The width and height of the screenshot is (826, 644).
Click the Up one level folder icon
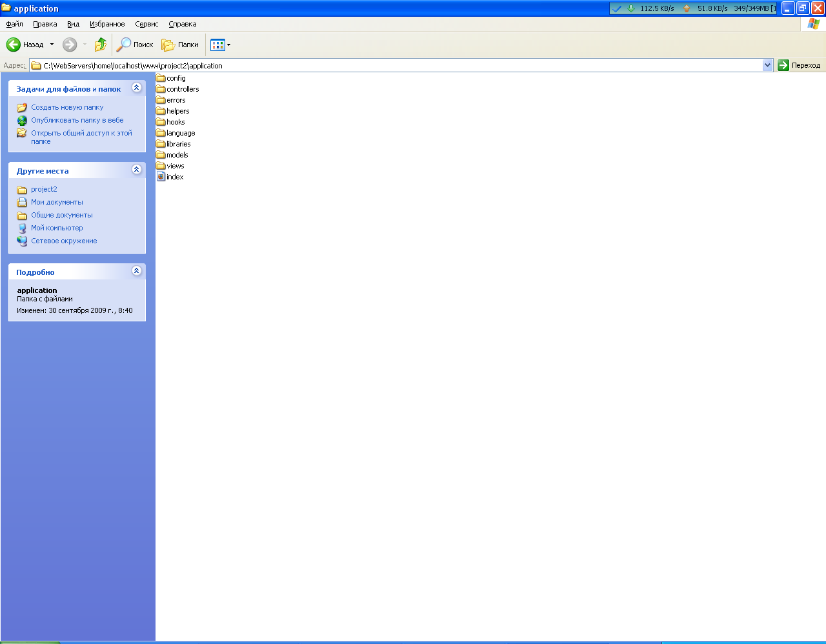pos(101,45)
